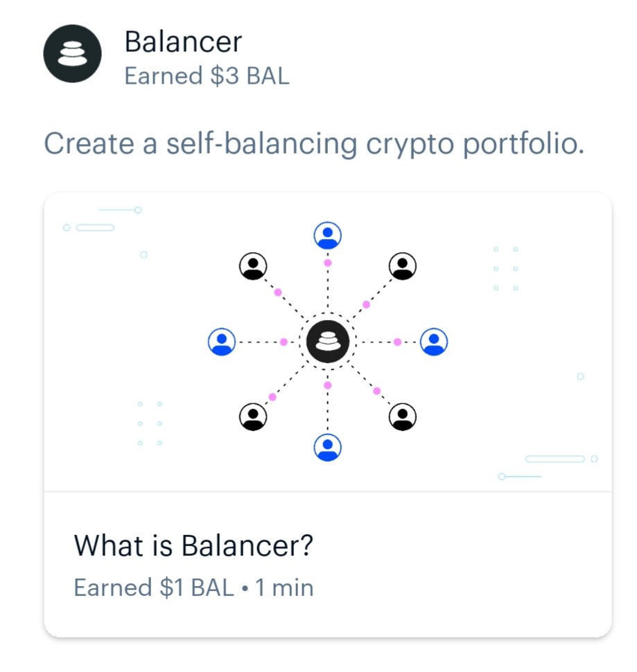Select the upper-right black user icon
This screenshot has width=637, height=672.
[403, 266]
